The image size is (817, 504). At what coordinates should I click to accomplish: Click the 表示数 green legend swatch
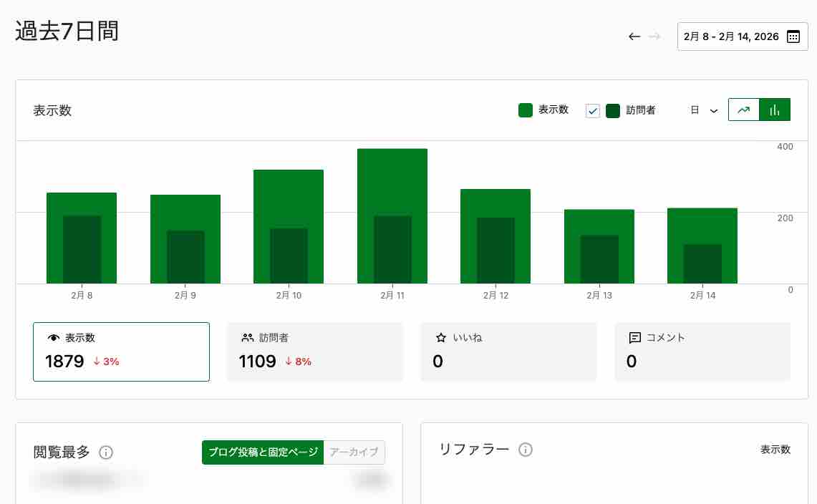526,110
